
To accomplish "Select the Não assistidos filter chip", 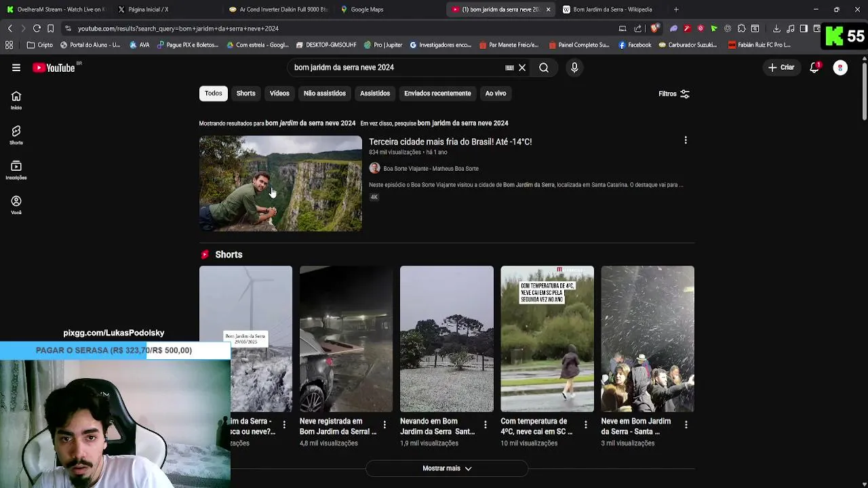I will point(325,94).
